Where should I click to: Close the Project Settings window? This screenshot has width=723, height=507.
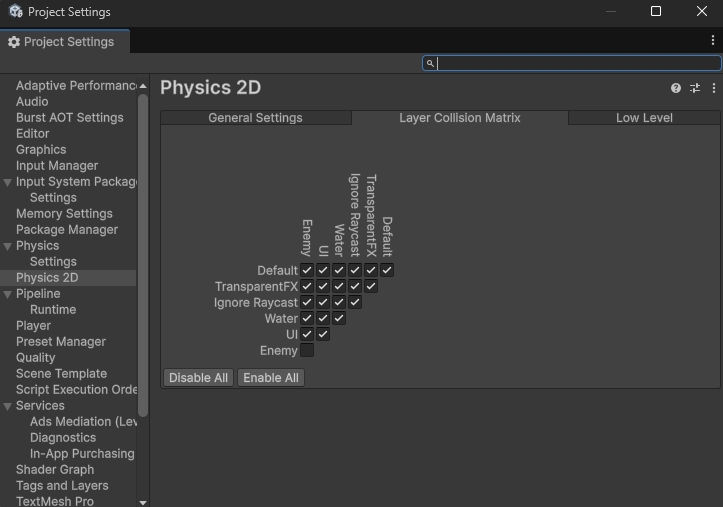coord(702,11)
